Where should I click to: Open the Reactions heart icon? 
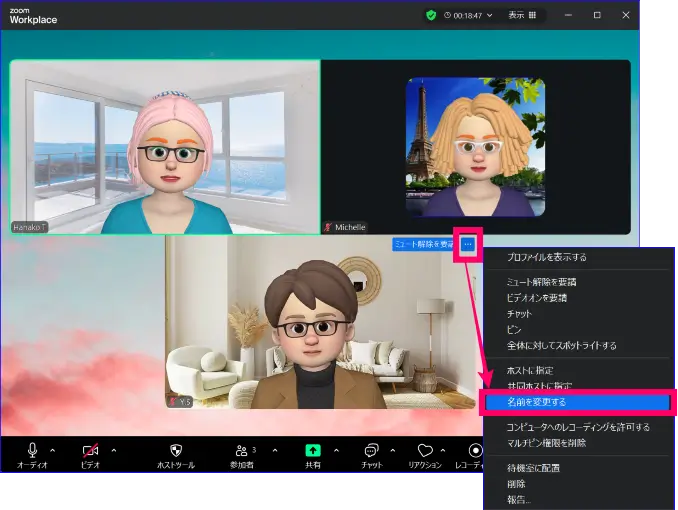[425, 450]
